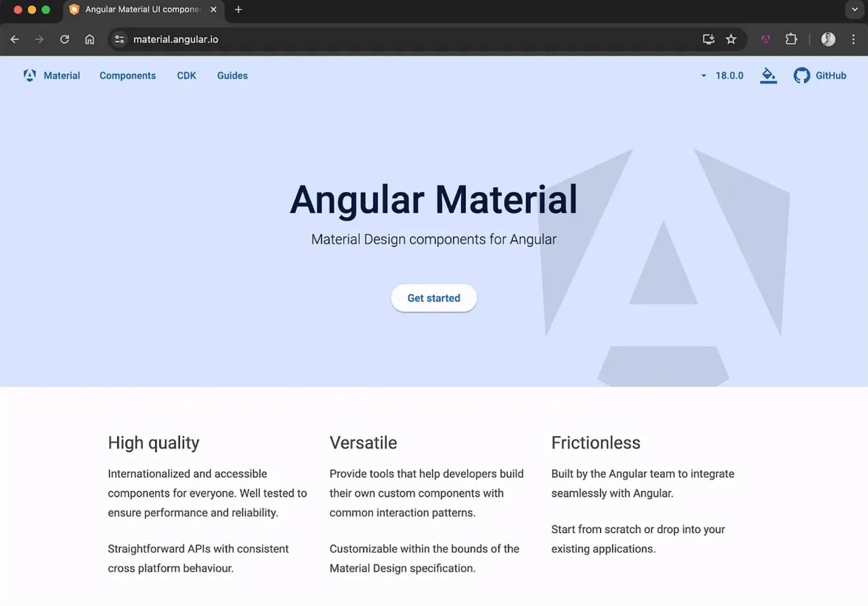
Task: Click the Angular Material logo icon
Action: 29,75
